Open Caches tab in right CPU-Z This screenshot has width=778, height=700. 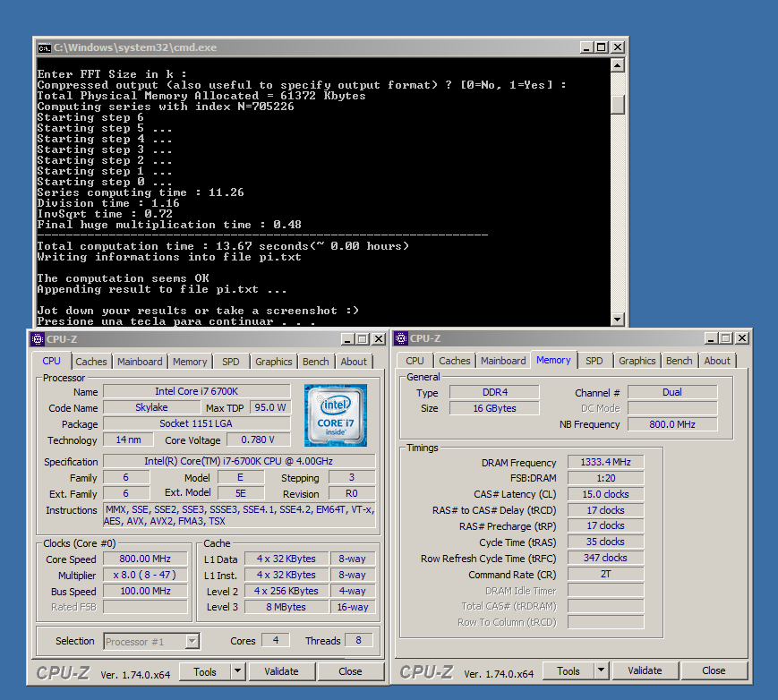tap(455, 361)
